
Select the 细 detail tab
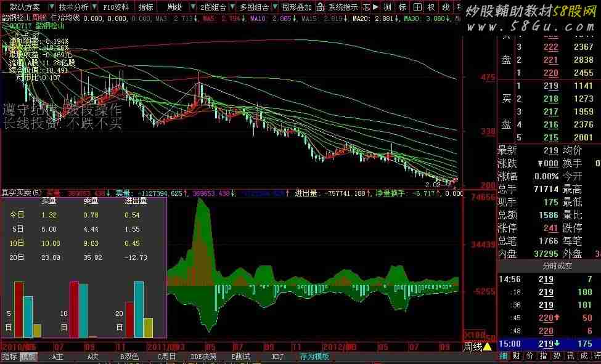click(503, 357)
